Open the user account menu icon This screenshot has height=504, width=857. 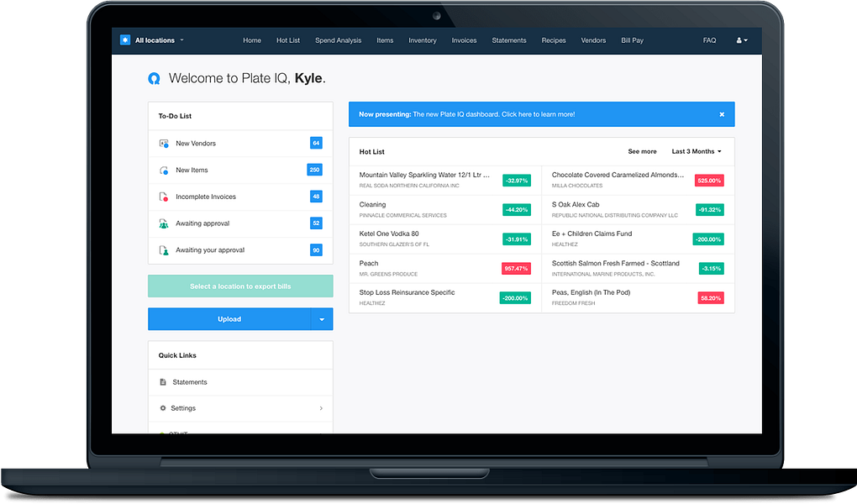[742, 40]
